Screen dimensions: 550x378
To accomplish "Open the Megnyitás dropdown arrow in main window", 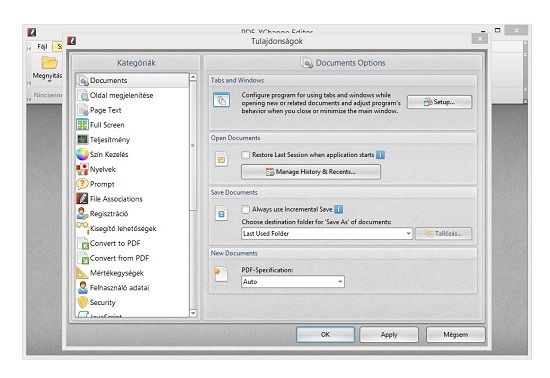I will pos(49,81).
